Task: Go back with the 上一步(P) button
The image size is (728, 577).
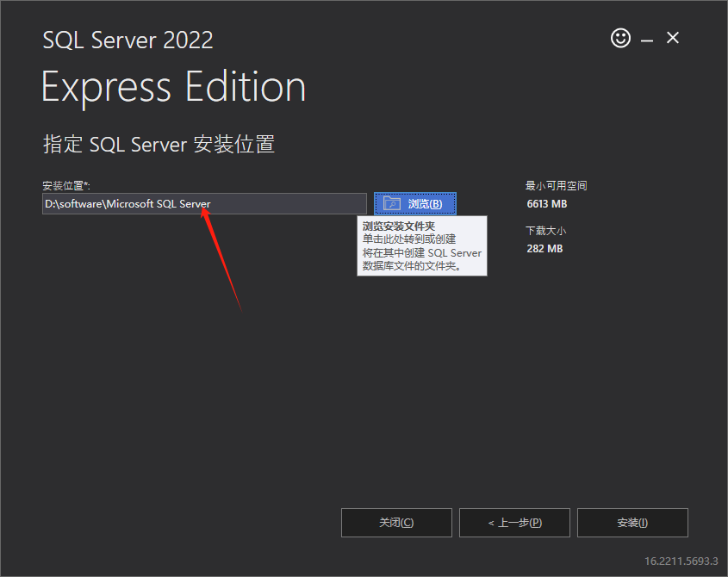Action: (x=514, y=523)
